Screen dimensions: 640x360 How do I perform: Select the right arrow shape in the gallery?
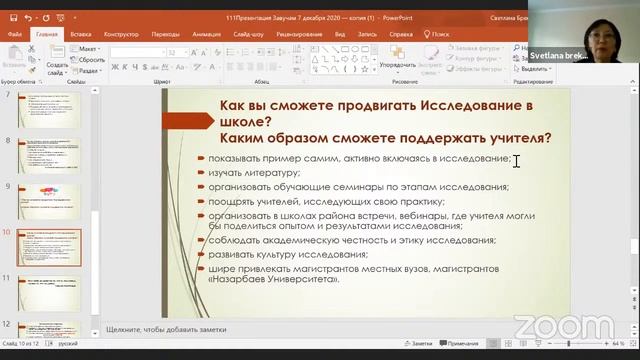click(345, 59)
